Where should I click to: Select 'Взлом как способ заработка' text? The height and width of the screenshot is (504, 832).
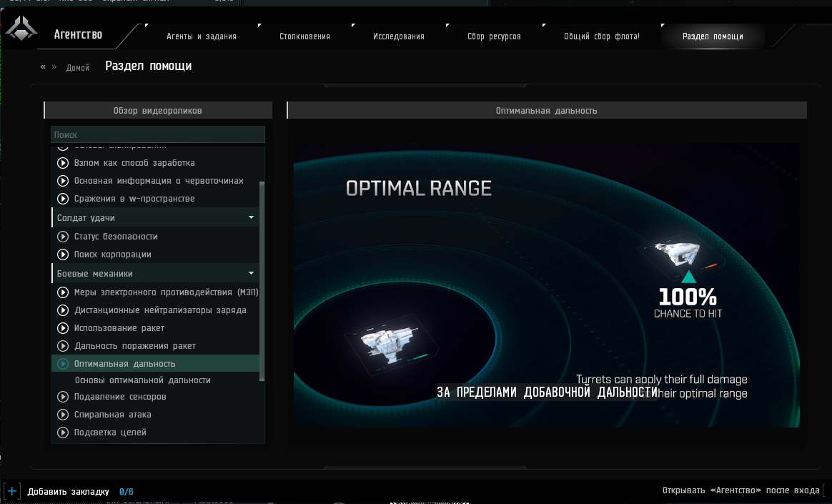click(x=134, y=163)
